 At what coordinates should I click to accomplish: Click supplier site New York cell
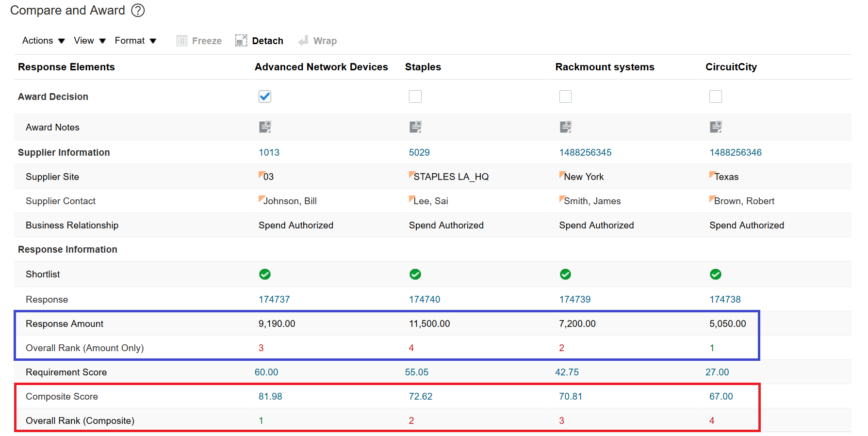coord(584,177)
